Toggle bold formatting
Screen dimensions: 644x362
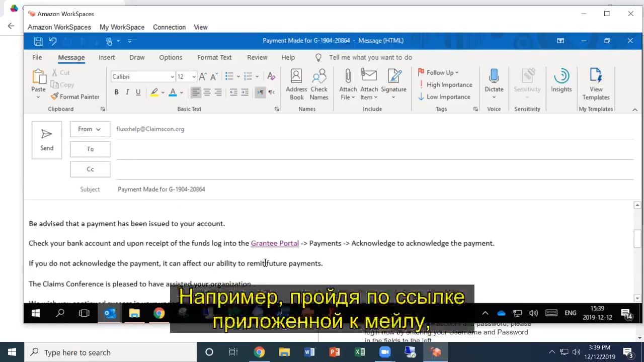tap(116, 92)
